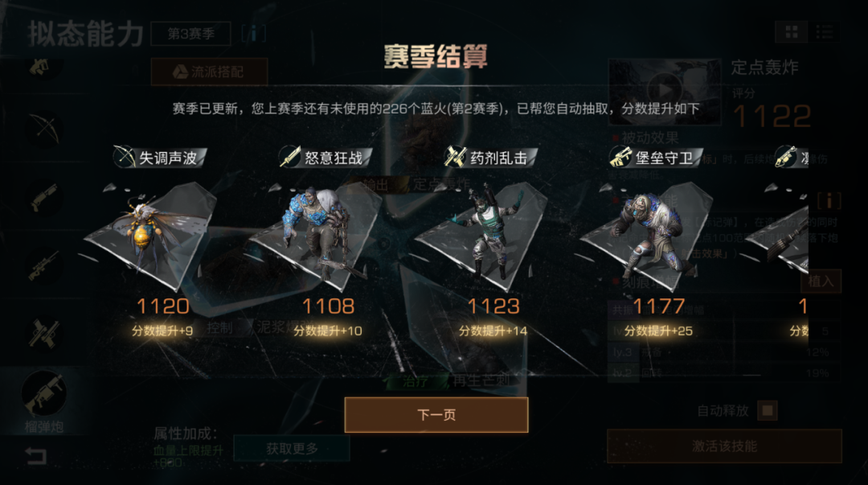The image size is (868, 485).
Task: Select the 榴弹炮 weapon icon in sidebar
Action: coord(43,393)
